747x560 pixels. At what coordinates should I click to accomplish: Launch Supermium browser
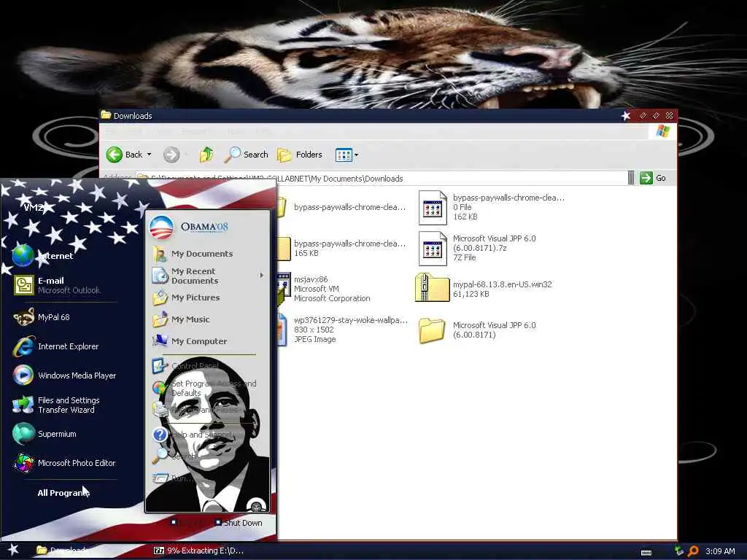point(44,434)
